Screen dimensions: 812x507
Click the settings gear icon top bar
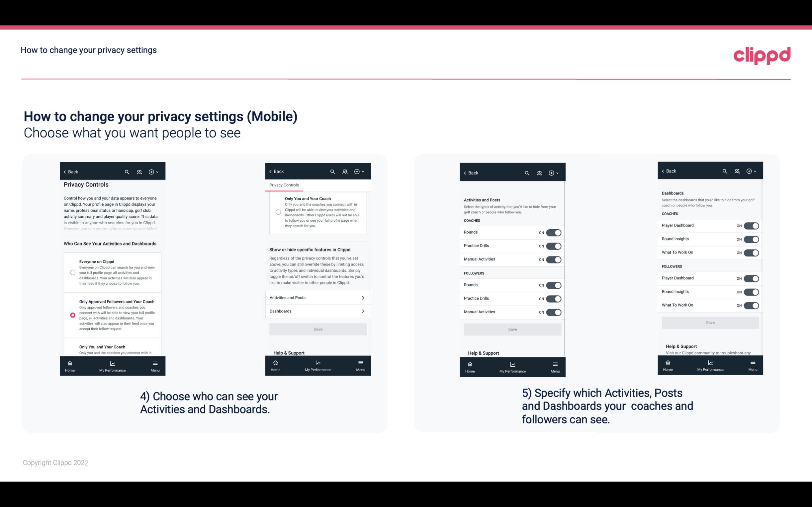[151, 171]
